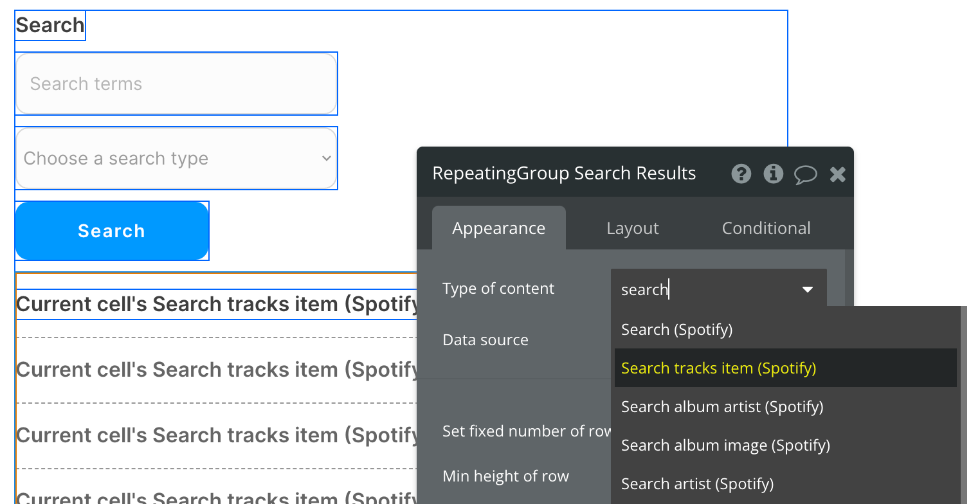The width and height of the screenshot is (980, 504).
Task: Click the Set fixed number of rows label
Action: pos(527,431)
